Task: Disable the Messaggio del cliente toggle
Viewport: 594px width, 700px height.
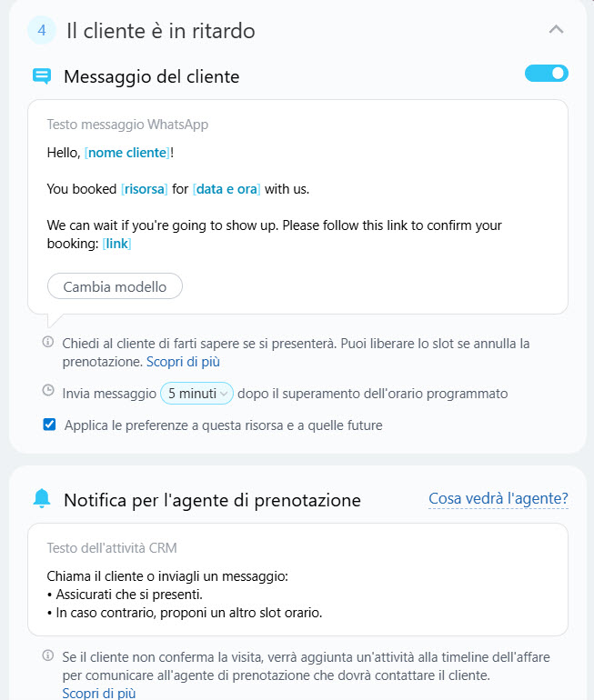Action: coord(546,74)
